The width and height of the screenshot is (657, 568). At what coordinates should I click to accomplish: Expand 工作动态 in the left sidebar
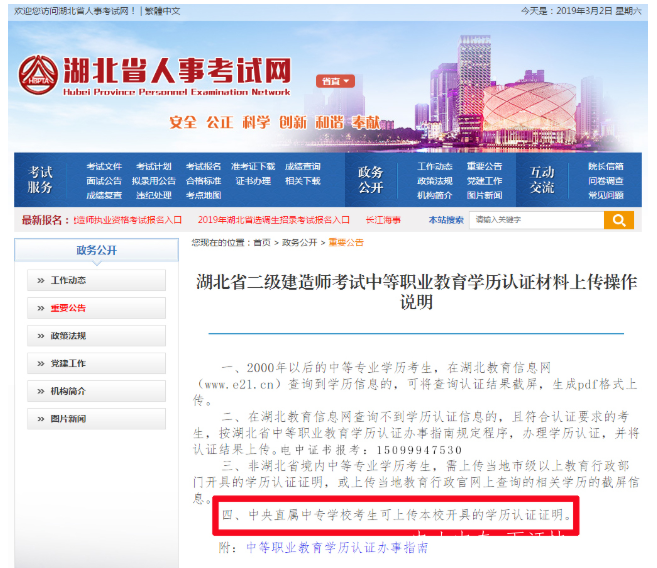96,280
